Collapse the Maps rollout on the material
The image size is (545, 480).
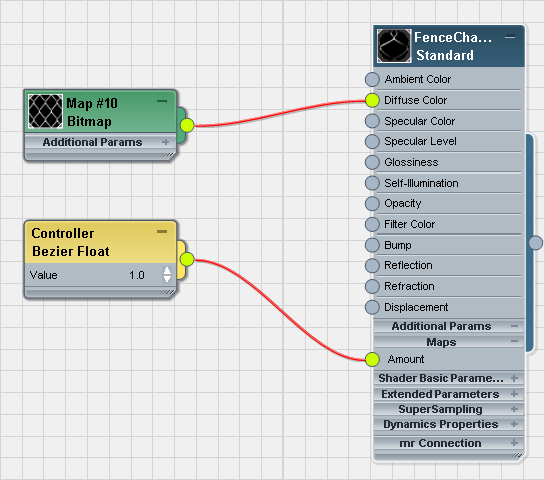tap(514, 342)
